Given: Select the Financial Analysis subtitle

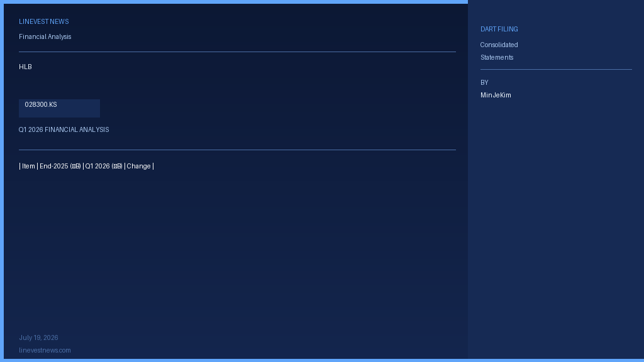Looking at the screenshot, I should pos(45,37).
